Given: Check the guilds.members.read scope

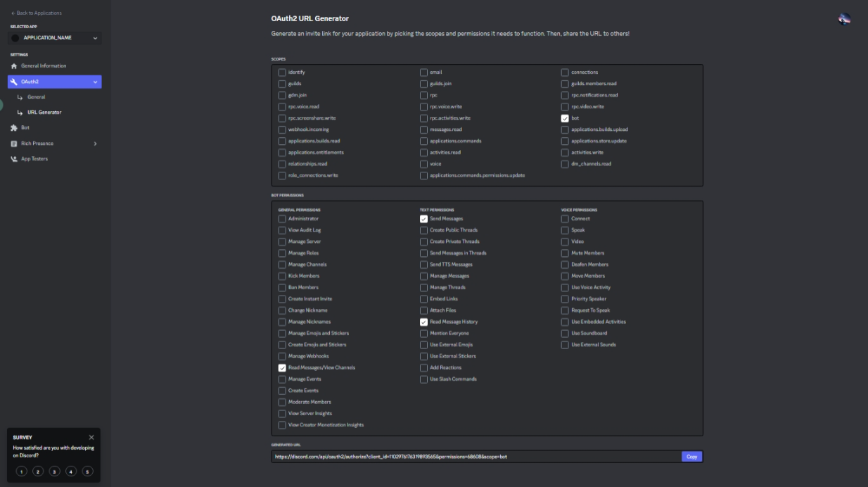Looking at the screenshot, I should pos(565,84).
